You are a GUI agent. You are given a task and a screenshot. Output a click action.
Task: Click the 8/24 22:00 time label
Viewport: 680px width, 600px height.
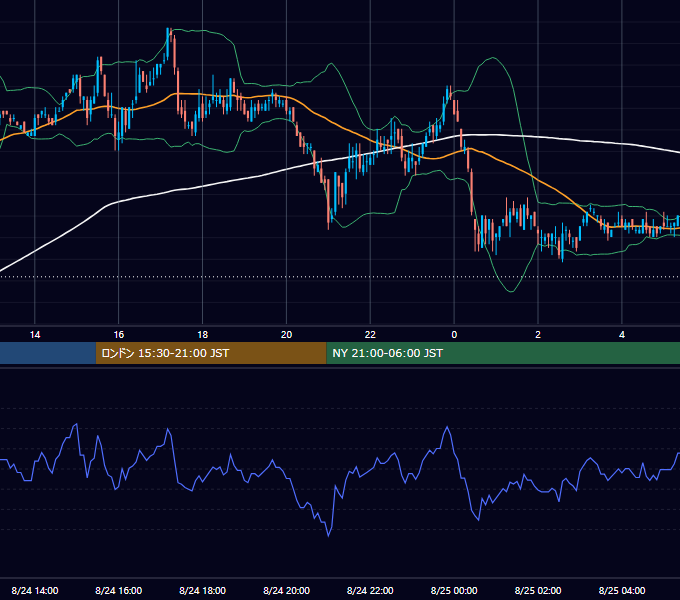click(370, 590)
